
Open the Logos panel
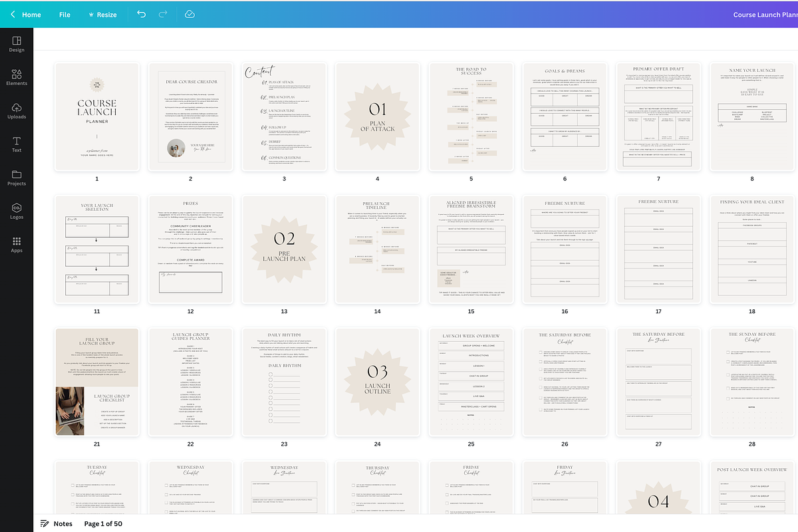[x=17, y=211]
